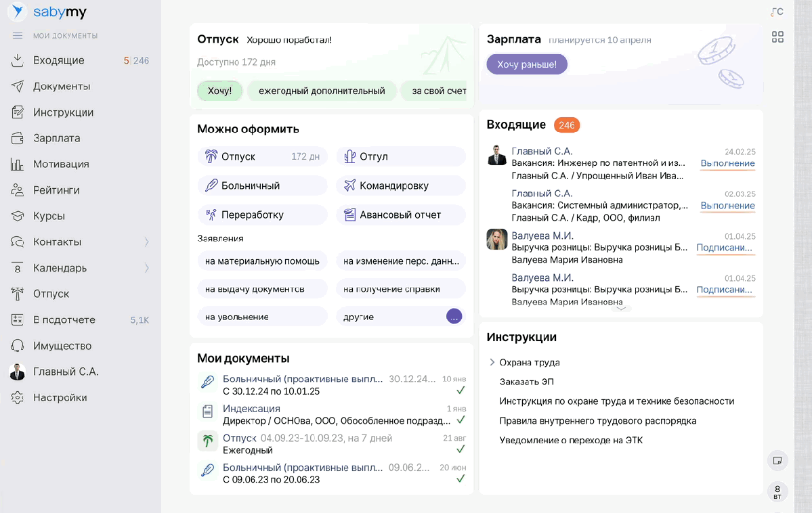The image size is (812, 513).
Task: Click the Зарплата wallet icon in sidebar
Action: 18,138
